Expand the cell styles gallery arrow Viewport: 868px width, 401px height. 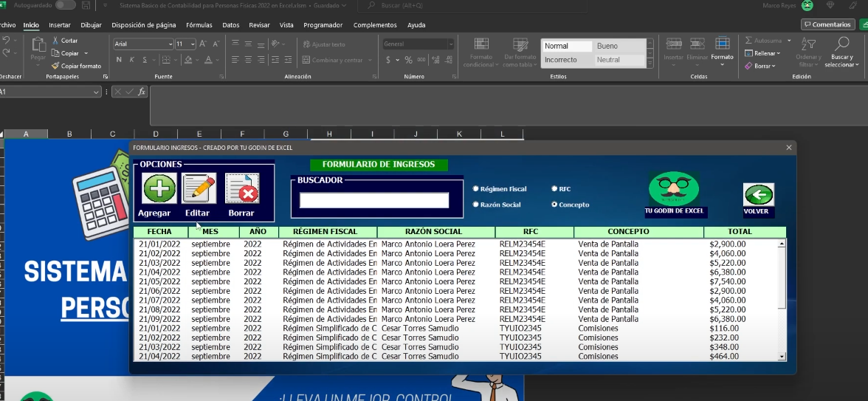650,64
